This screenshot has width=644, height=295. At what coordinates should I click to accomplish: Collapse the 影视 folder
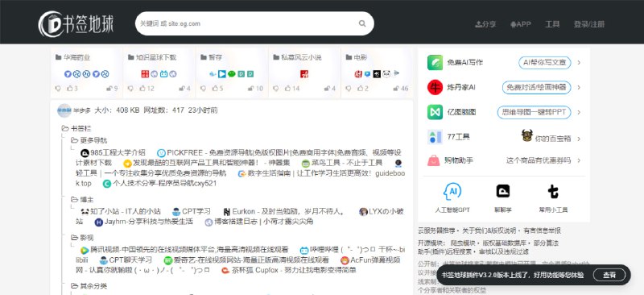[82, 238]
